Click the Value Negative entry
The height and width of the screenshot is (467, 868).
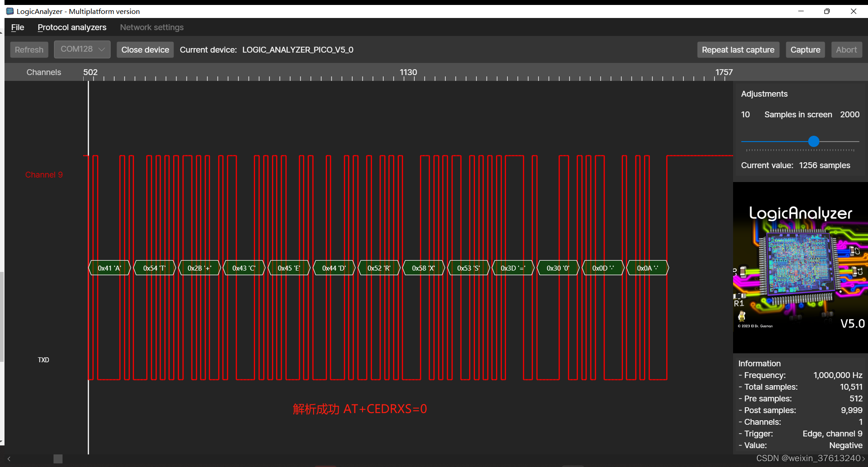[x=846, y=445]
